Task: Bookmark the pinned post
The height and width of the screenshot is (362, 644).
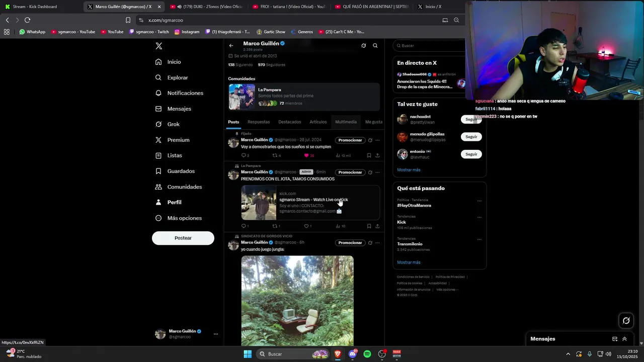Action: point(369,156)
